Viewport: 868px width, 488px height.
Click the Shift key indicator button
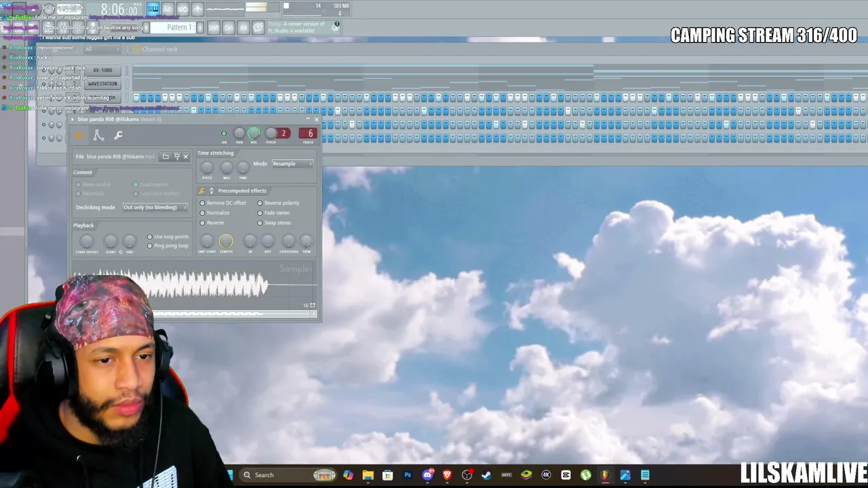tap(214, 28)
